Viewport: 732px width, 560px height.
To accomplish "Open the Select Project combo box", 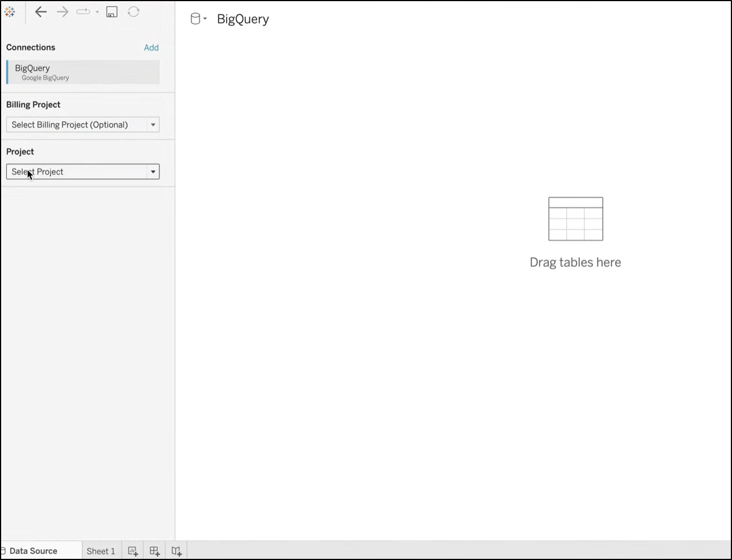I will [x=83, y=172].
